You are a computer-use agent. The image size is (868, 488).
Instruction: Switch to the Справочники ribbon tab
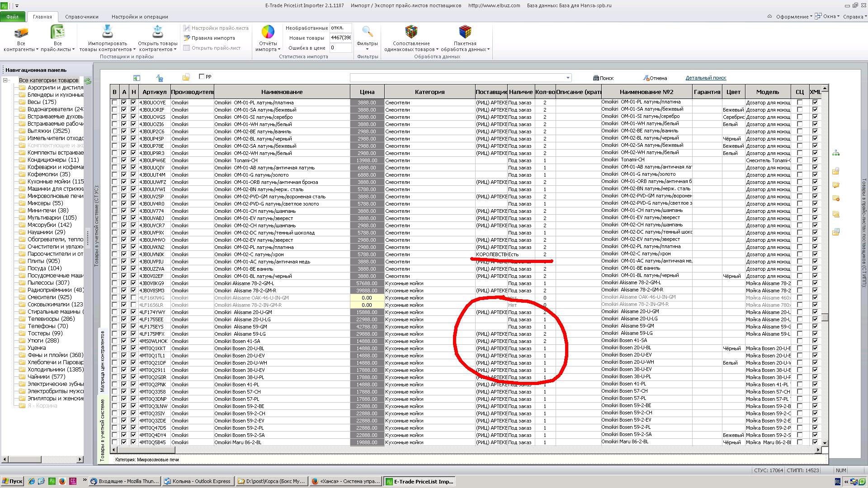coord(82,17)
